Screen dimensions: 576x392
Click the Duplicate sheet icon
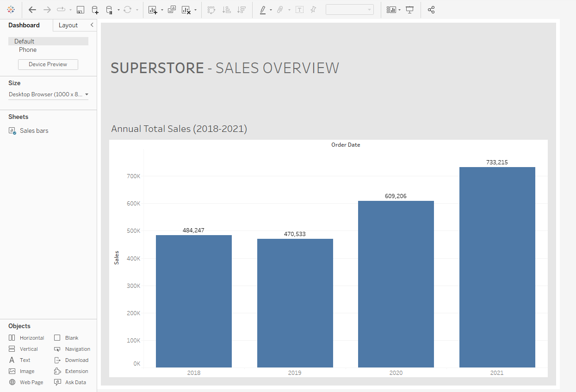click(x=172, y=10)
